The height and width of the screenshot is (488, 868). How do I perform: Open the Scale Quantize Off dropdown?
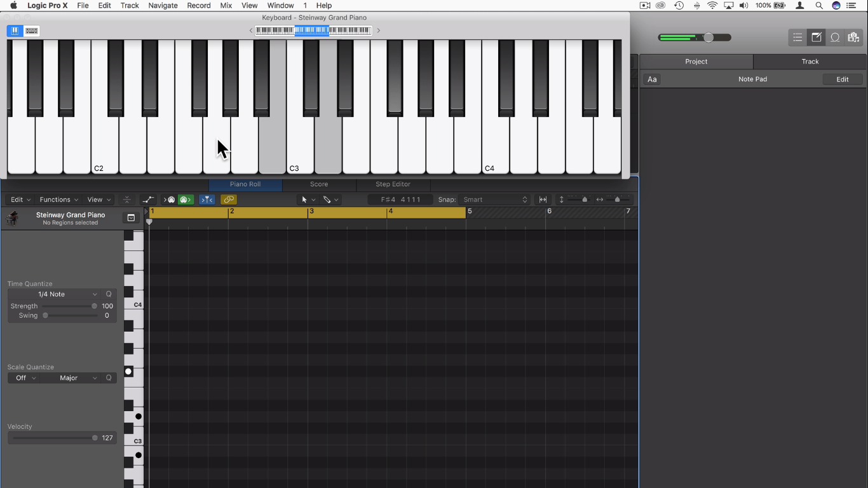[x=24, y=378]
